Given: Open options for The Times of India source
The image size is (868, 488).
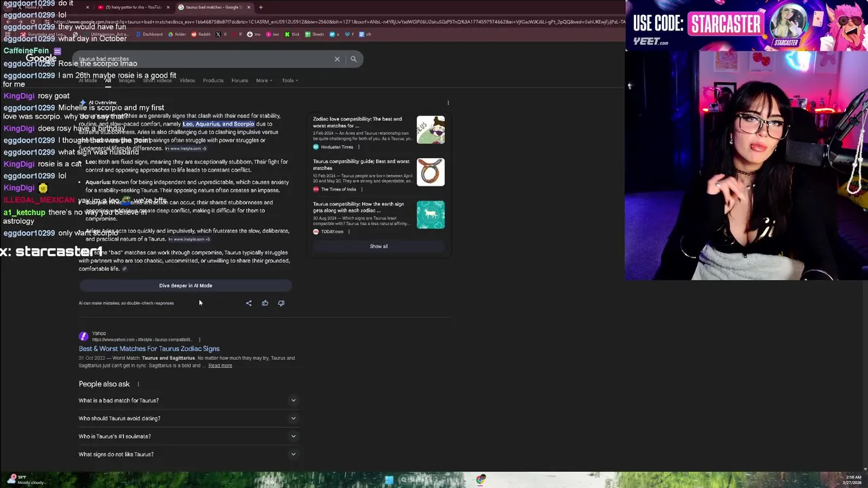Looking at the screenshot, I should tap(361, 190).
